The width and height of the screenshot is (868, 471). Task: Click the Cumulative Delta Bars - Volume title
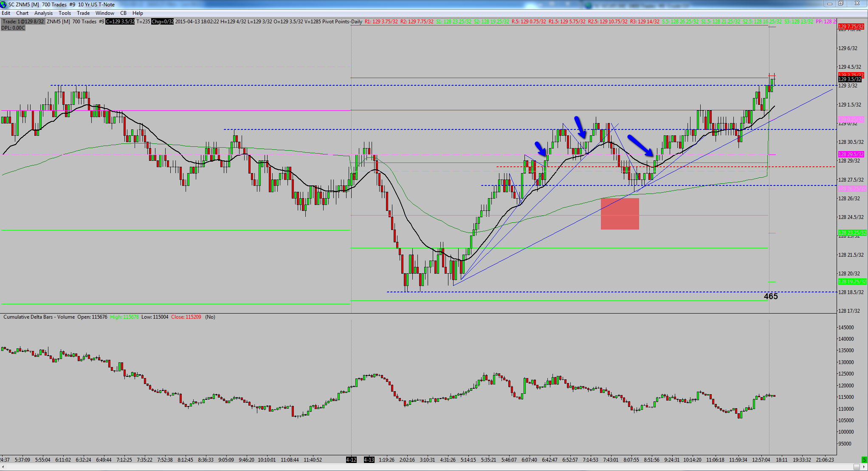pos(39,317)
